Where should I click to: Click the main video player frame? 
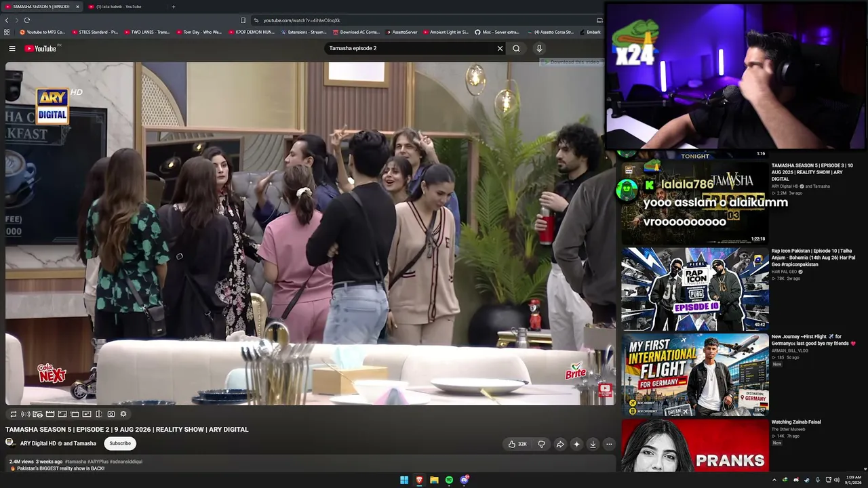[311, 233]
